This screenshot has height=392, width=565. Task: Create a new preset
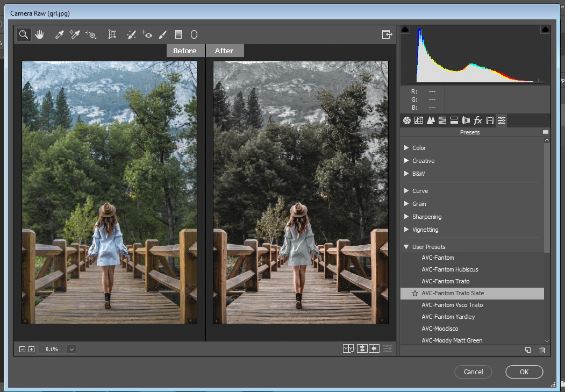click(x=528, y=350)
